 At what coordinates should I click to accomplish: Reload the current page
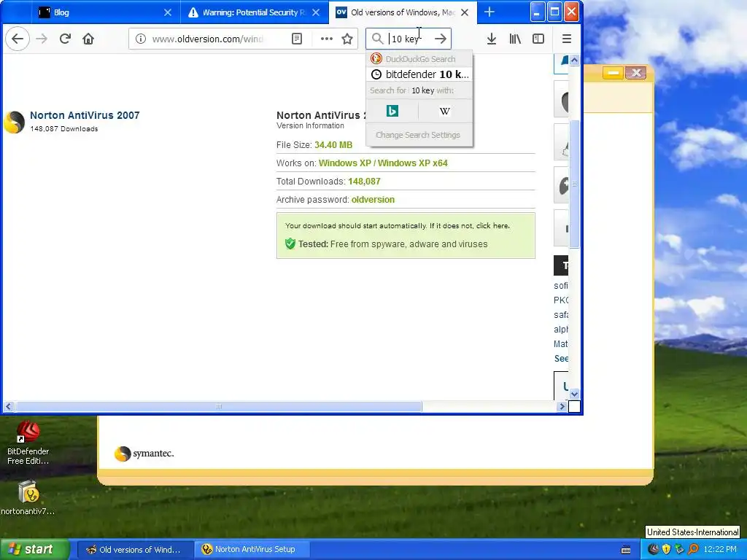65,39
